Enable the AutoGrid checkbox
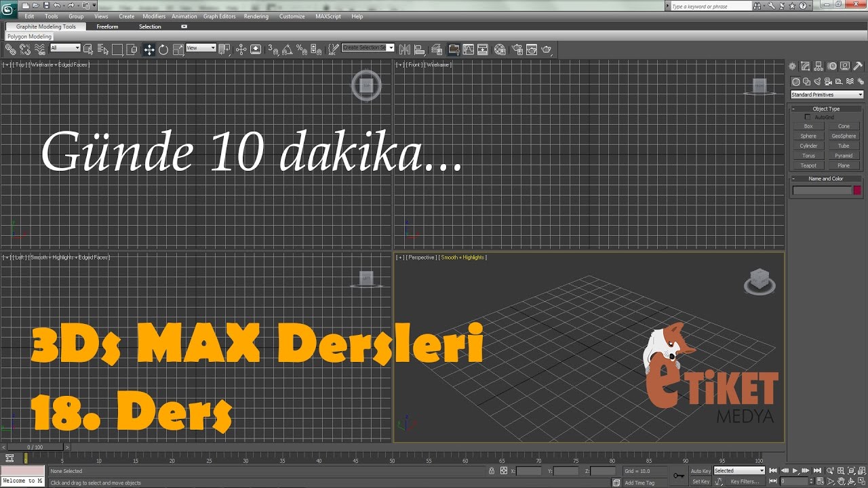The width and height of the screenshot is (868, 488). (x=807, y=117)
